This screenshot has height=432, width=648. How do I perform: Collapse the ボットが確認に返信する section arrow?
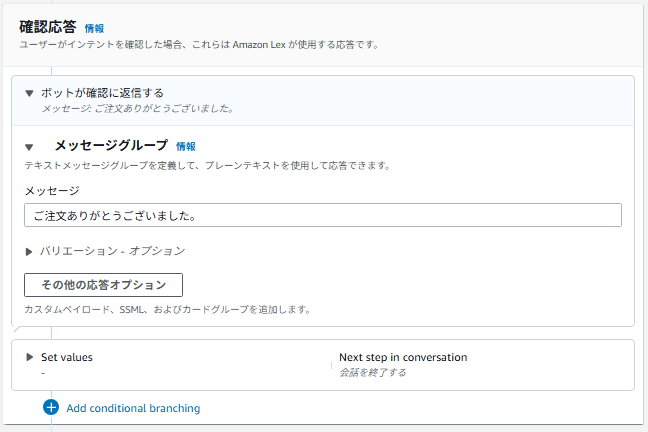coord(30,93)
